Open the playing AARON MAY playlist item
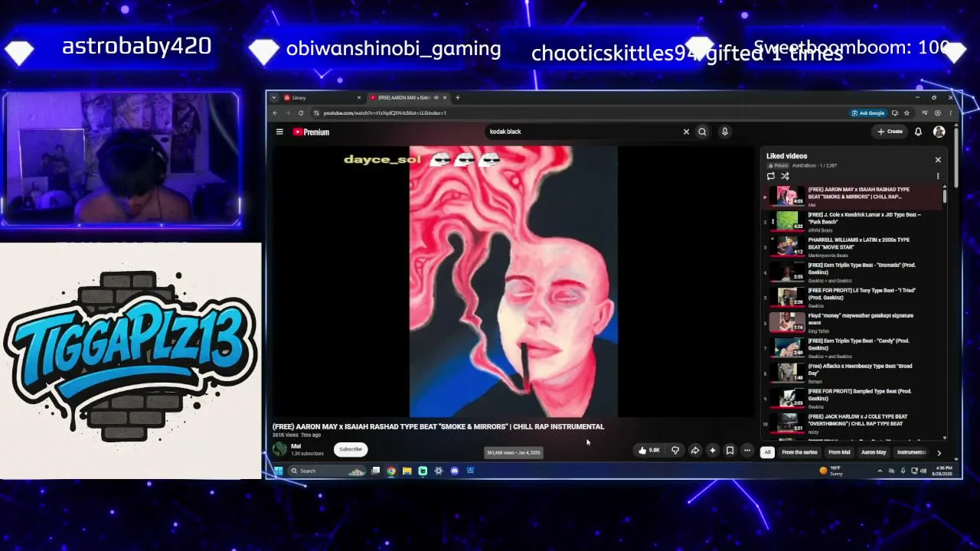Screen dimensions: 980x551 (854, 196)
